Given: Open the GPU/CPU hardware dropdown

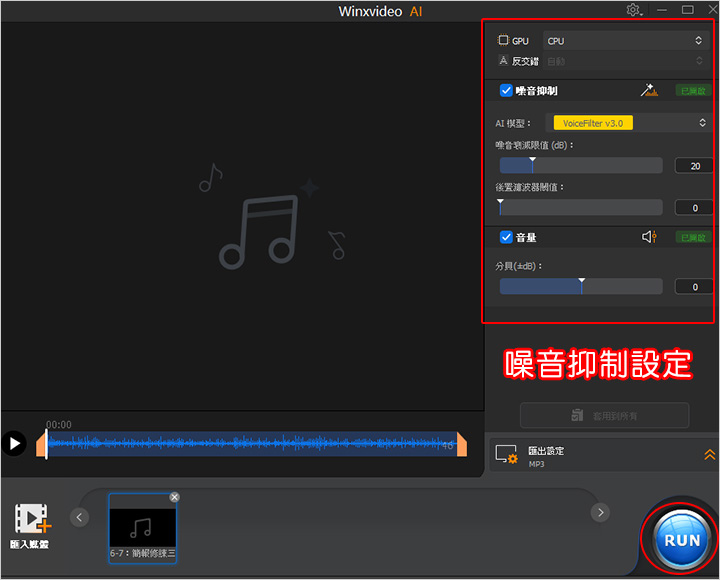Looking at the screenshot, I should point(625,41).
